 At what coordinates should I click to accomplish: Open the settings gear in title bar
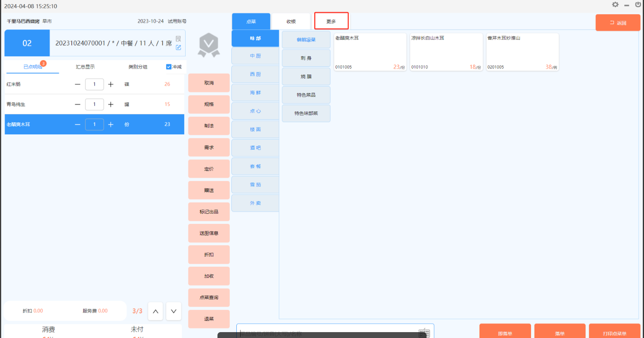point(615,5)
